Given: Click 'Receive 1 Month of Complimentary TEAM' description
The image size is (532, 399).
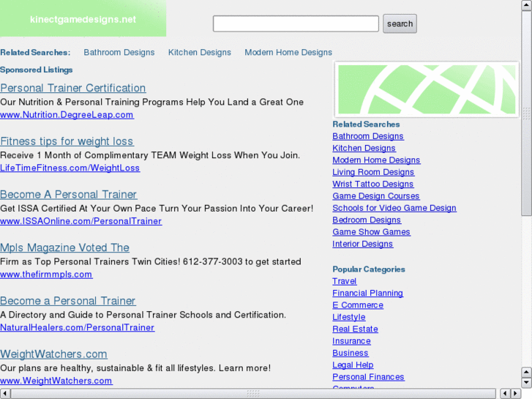Looking at the screenshot, I should click(x=150, y=155).
